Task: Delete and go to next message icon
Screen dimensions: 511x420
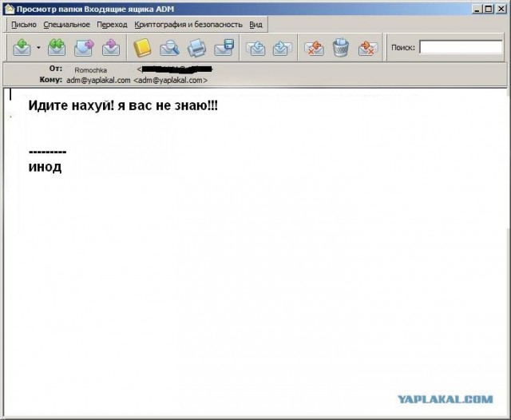Action: click(368, 48)
